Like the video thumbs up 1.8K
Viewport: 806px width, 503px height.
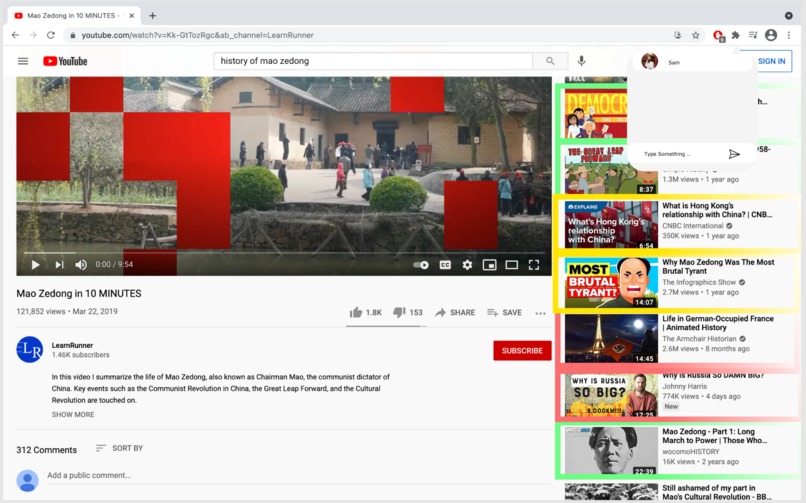365,312
